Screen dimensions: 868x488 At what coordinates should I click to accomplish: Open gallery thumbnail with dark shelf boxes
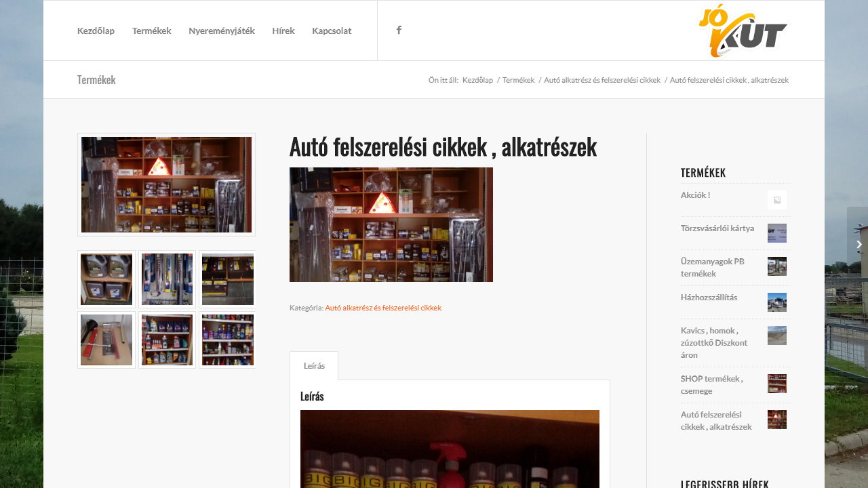pyautogui.click(x=228, y=279)
